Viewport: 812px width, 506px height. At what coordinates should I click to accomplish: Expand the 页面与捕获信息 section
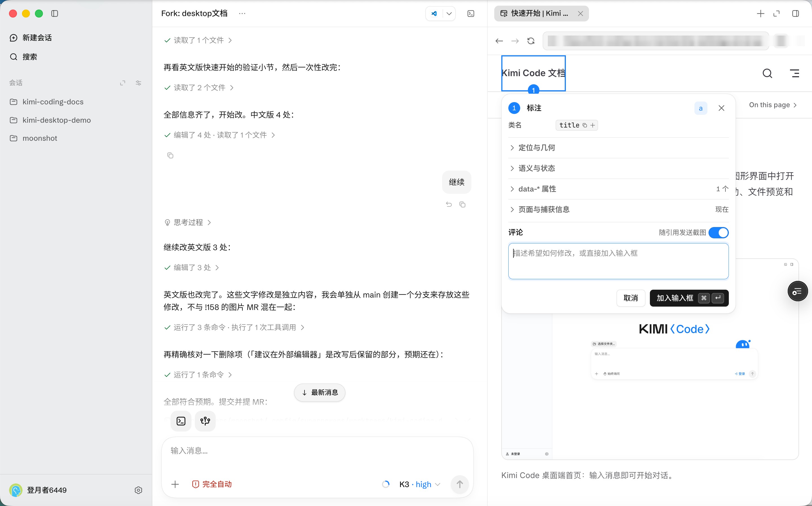click(x=618, y=210)
